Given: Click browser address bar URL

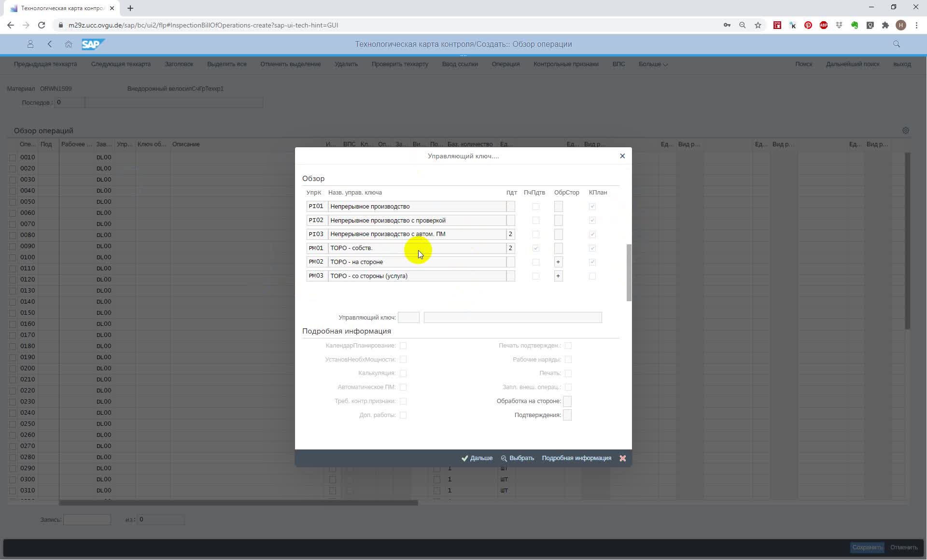Looking at the screenshot, I should (203, 25).
